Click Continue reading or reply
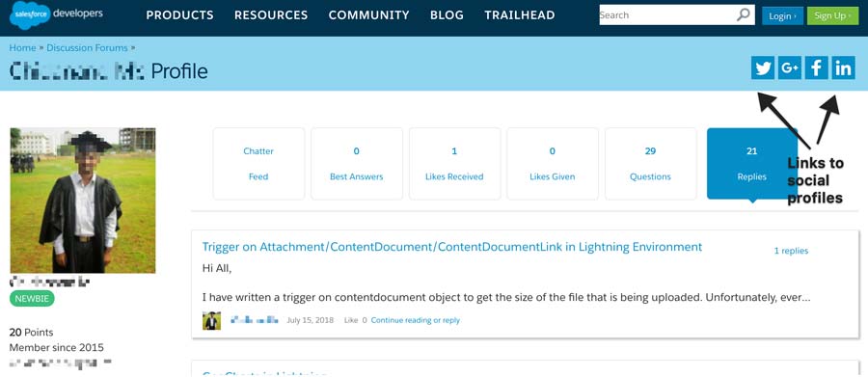 pos(416,320)
